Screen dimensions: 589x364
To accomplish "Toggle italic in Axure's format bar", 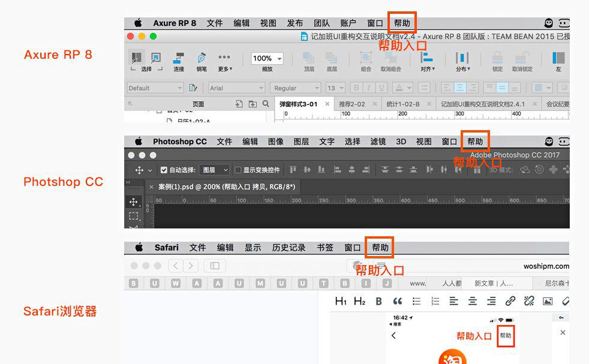I will pos(369,88).
